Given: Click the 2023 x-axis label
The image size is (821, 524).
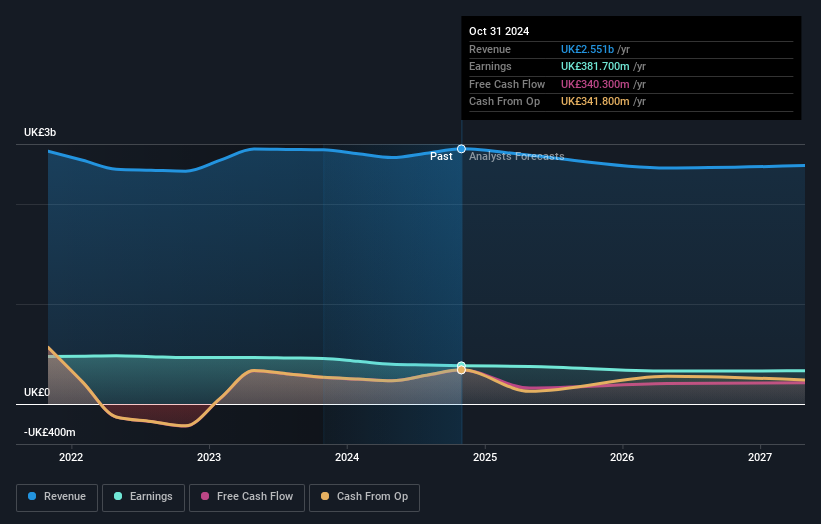Looking at the screenshot, I should pyautogui.click(x=209, y=458).
